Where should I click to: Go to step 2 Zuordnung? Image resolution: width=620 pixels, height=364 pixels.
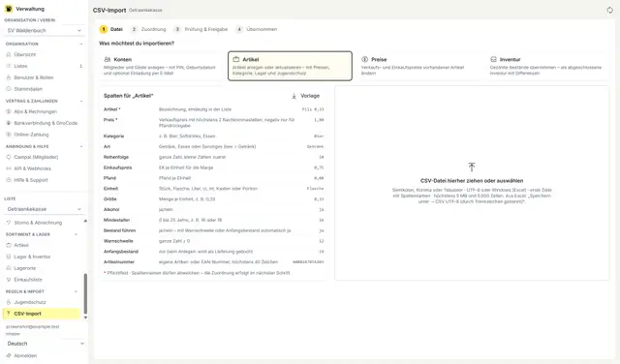(148, 29)
